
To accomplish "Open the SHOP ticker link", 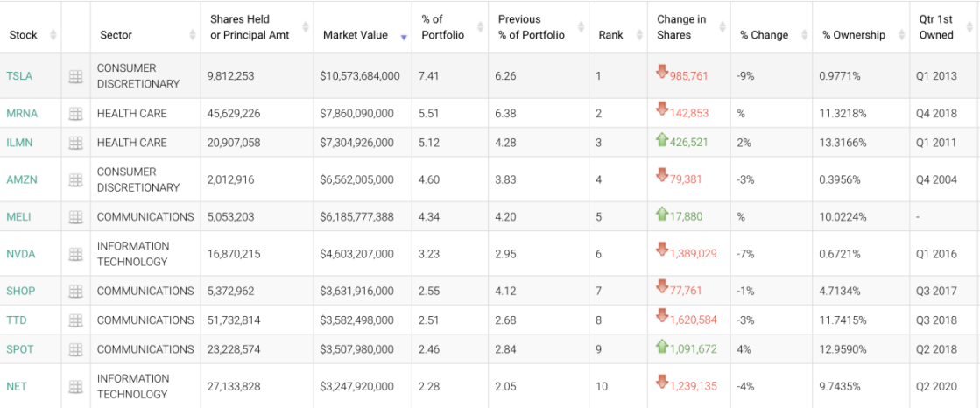I will pos(20,291).
